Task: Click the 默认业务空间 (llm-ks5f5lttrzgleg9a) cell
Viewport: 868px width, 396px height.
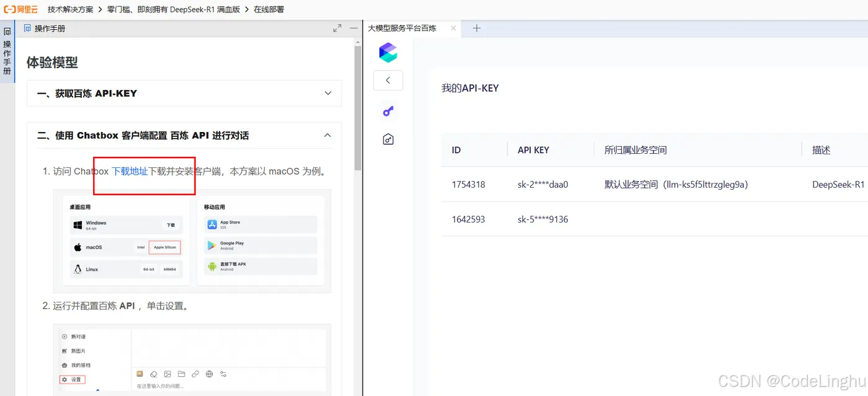Action: (676, 185)
